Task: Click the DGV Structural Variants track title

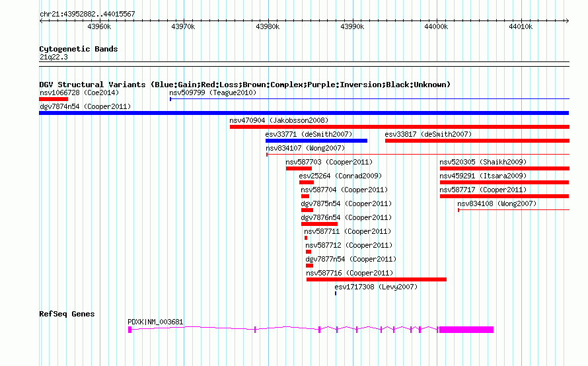Action: coord(244,85)
